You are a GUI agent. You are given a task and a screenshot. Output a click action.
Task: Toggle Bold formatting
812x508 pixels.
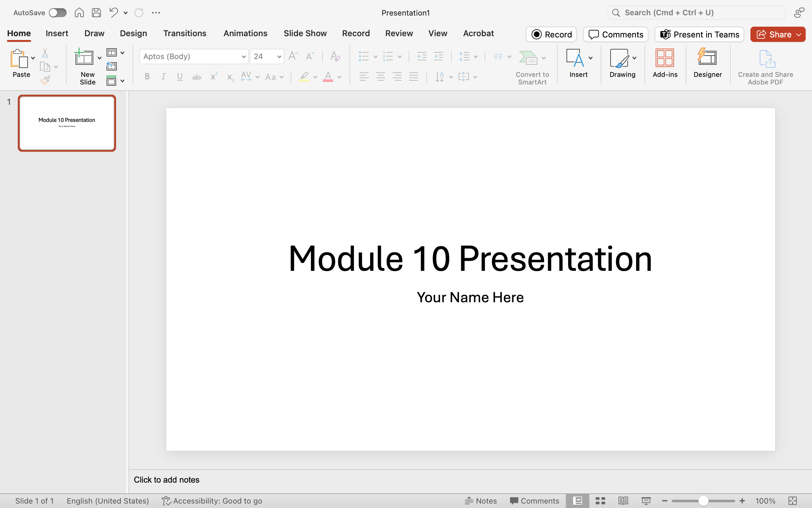147,77
